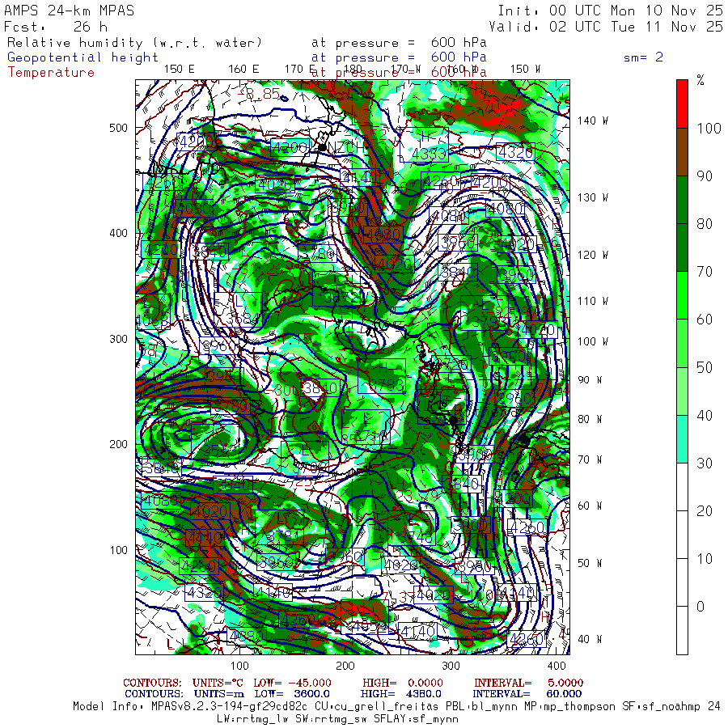Click the 'HIGH= 4380.0' height contour text
The width and height of the screenshot is (728, 728).
(x=400, y=694)
